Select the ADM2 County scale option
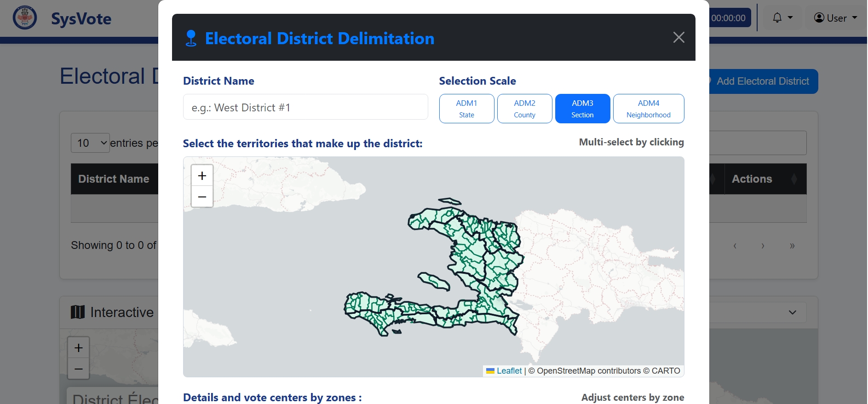 coord(524,109)
